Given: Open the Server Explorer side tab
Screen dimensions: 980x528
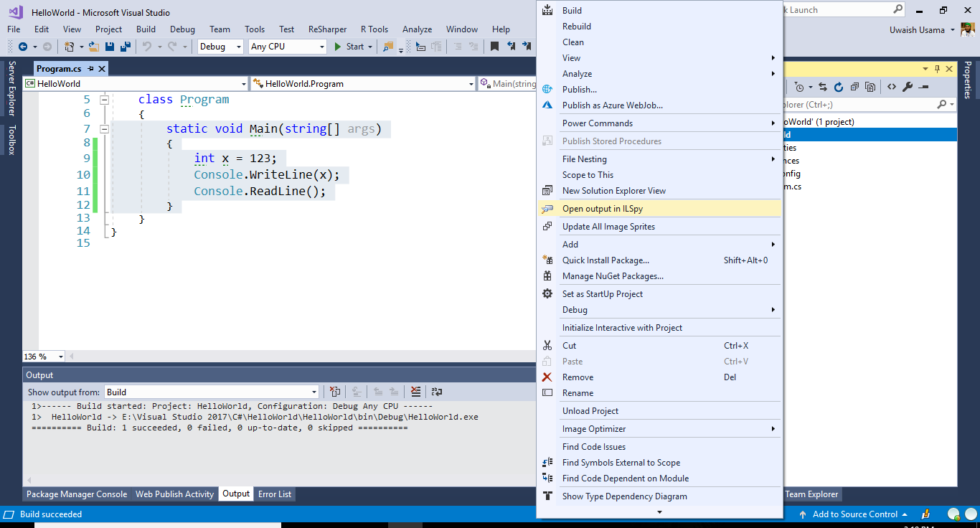Looking at the screenshot, I should [x=11, y=88].
